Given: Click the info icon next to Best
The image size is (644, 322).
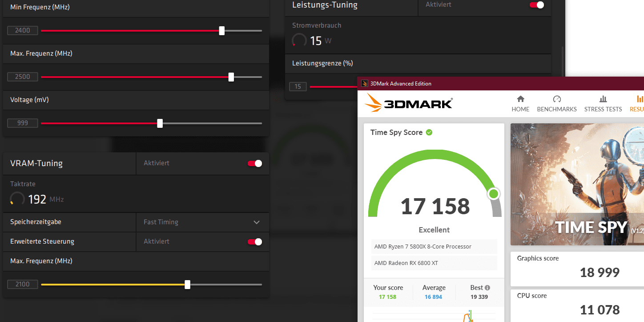Looking at the screenshot, I should click(487, 288).
